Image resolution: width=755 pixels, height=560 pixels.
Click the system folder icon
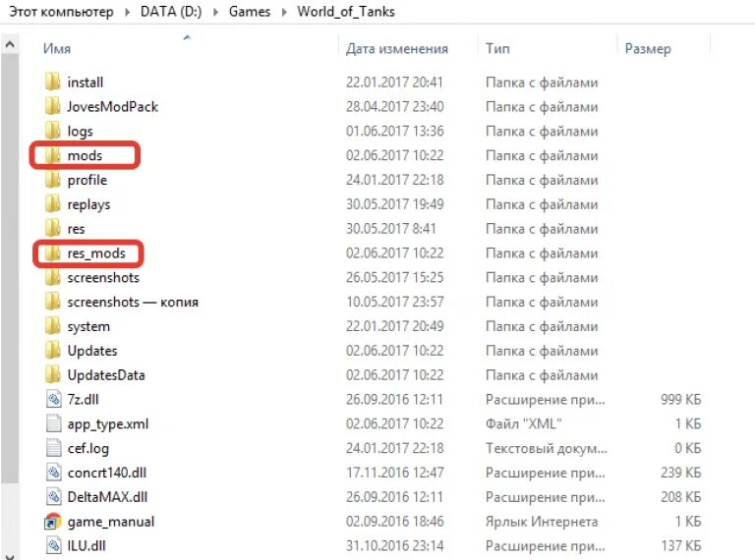click(52, 326)
